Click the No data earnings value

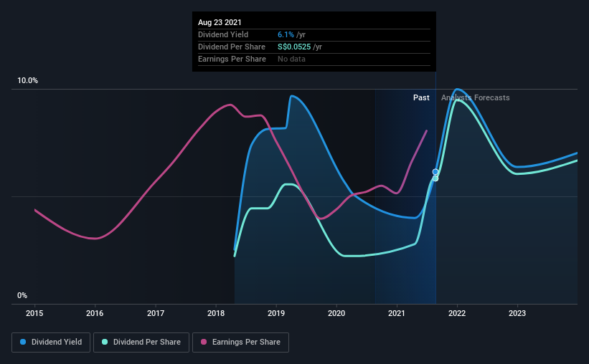tap(291, 59)
